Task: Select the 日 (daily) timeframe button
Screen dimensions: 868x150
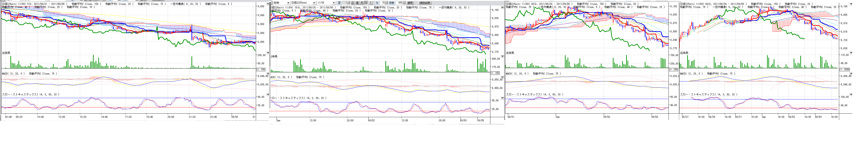Action: (x=353, y=3)
